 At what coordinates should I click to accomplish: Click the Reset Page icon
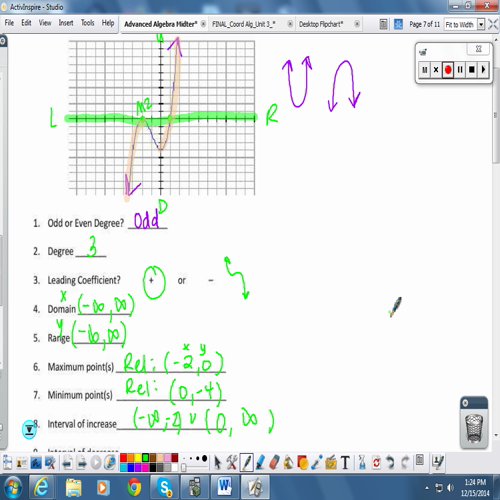click(x=376, y=463)
